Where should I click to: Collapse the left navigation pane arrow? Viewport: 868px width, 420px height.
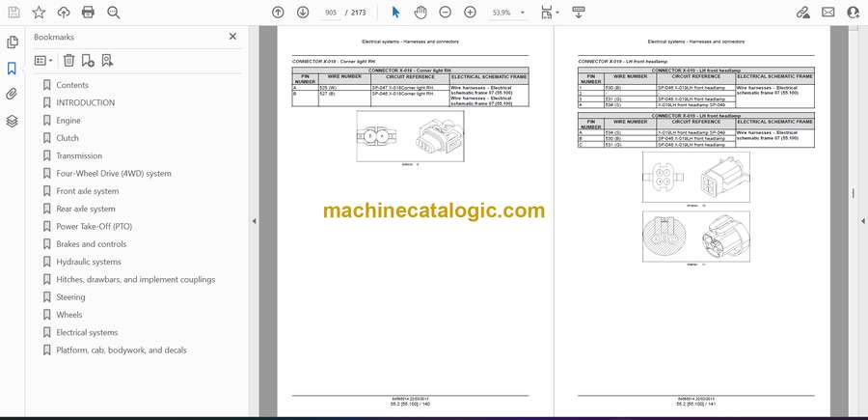point(254,221)
